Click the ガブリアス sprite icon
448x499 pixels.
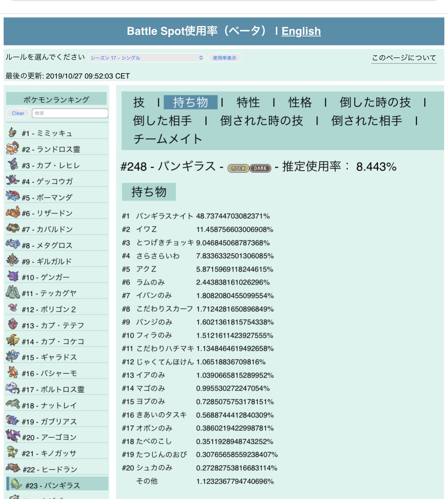(13, 420)
